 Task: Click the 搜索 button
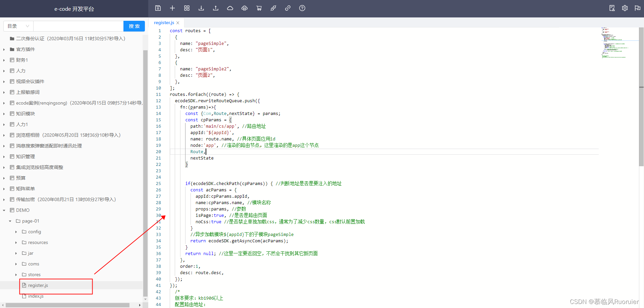134,26
